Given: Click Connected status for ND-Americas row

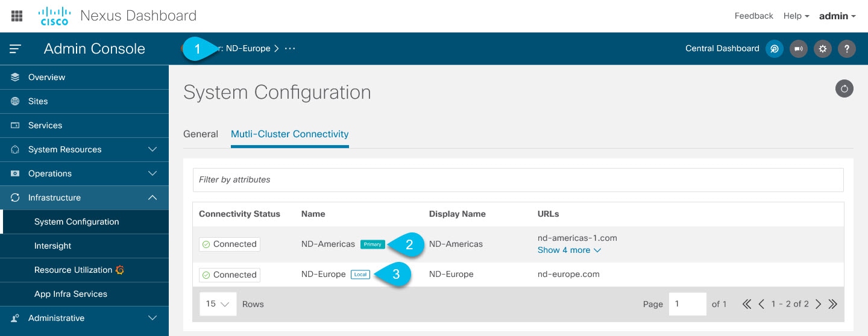Looking at the screenshot, I should (x=230, y=244).
